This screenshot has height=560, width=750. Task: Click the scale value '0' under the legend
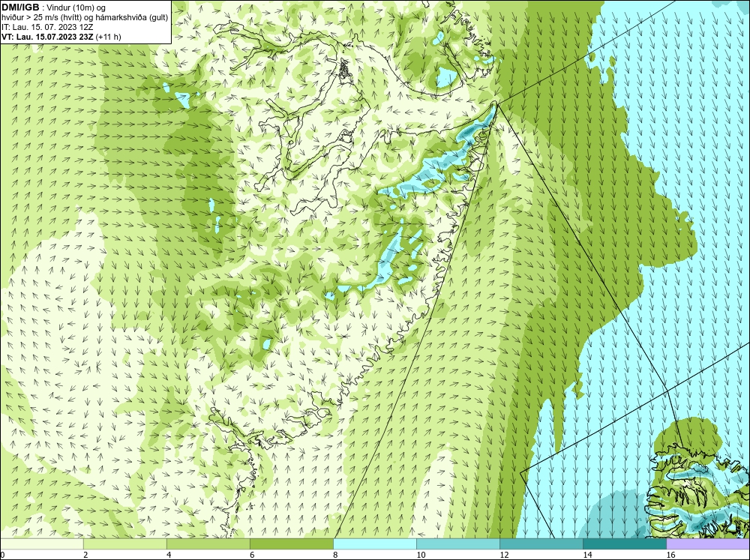[x=2, y=555]
